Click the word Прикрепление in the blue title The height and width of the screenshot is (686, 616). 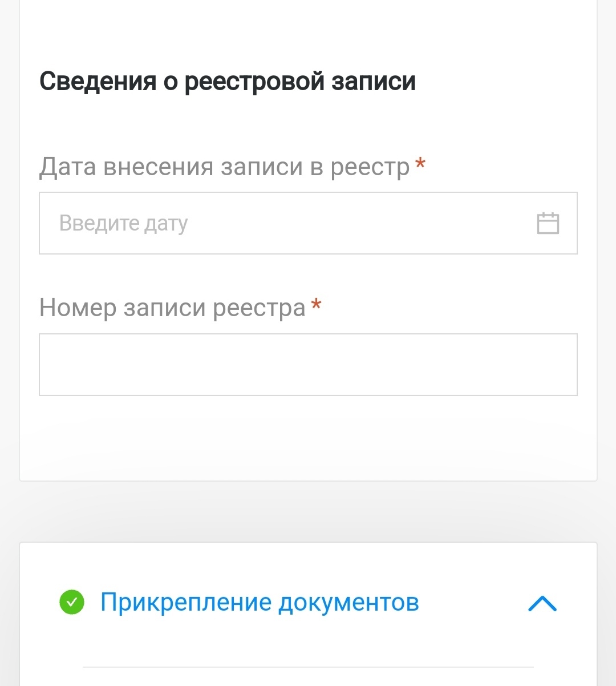coord(185,602)
